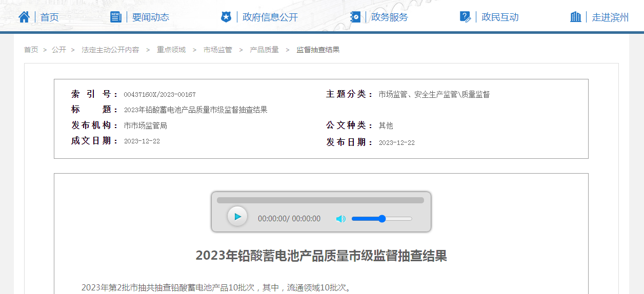Open the 政府信息公开 navigation item
Viewport: 644px width, 294px height.
tap(270, 17)
